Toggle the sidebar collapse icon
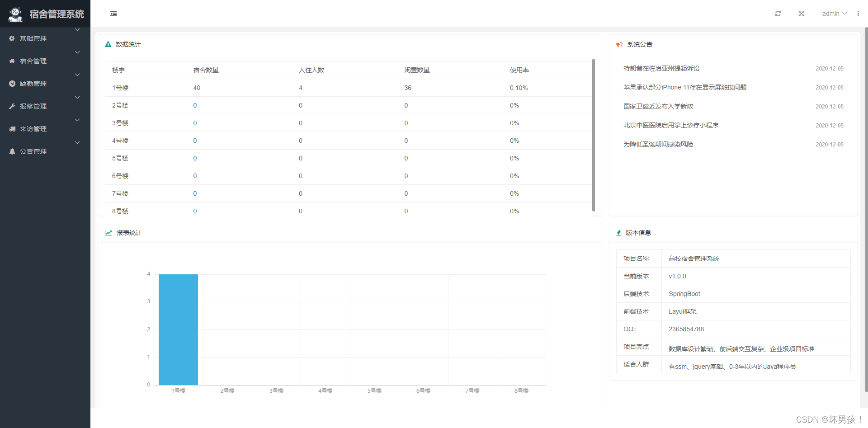 coord(113,14)
